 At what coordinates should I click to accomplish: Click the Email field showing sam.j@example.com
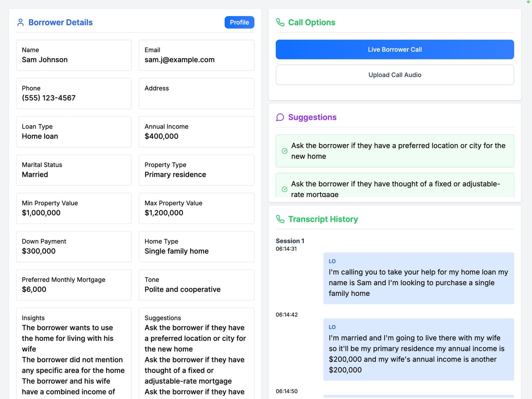pos(196,55)
